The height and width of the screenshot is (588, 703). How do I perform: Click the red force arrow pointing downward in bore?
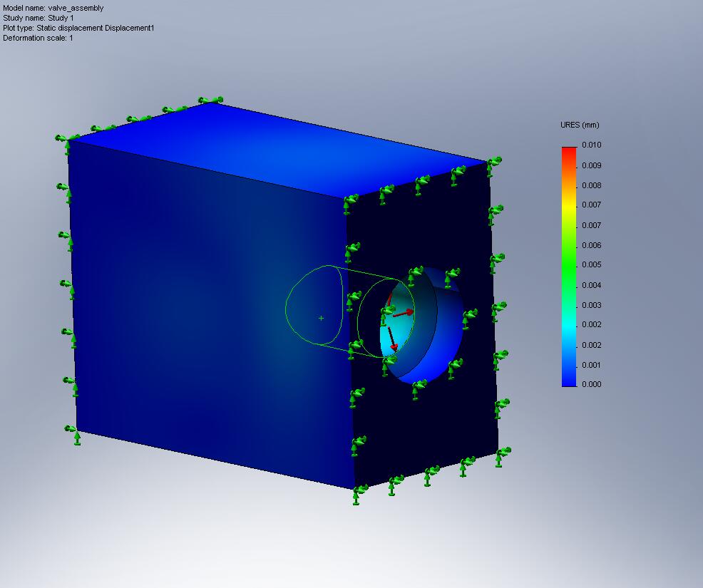[391, 338]
